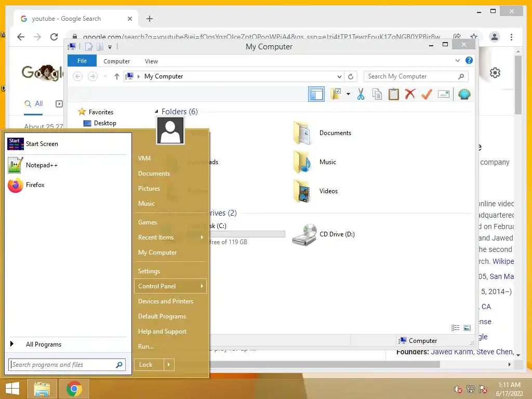The width and height of the screenshot is (532, 399).
Task: Open Chrome three-dot menu
Action: (x=511, y=37)
